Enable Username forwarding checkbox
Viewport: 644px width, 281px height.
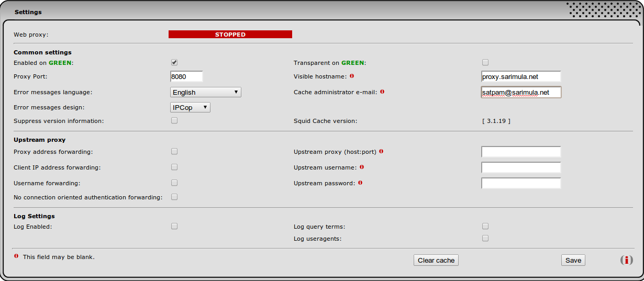174,183
